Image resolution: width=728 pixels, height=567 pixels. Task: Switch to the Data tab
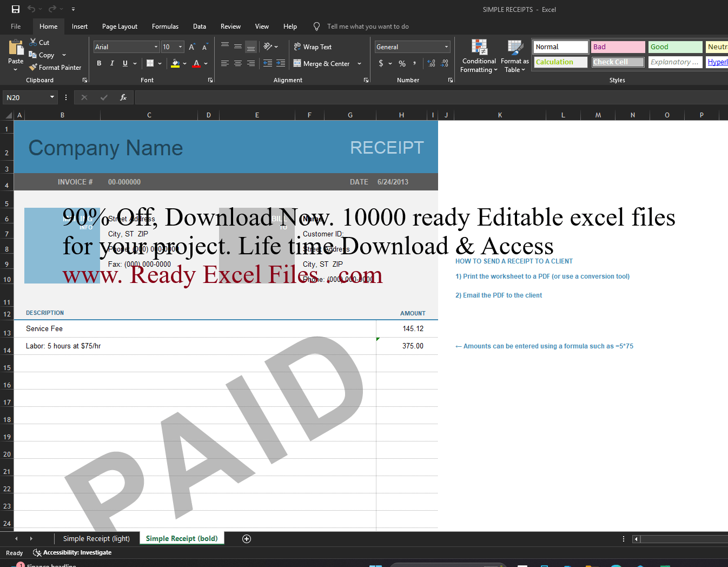point(200,26)
